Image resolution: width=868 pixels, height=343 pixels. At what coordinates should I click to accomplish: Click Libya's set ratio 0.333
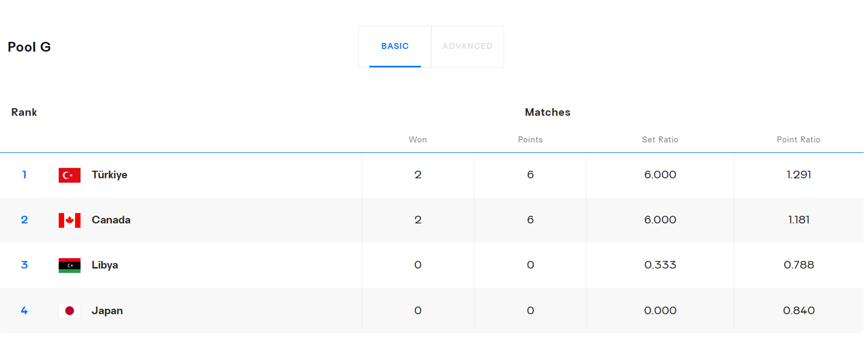click(x=660, y=265)
